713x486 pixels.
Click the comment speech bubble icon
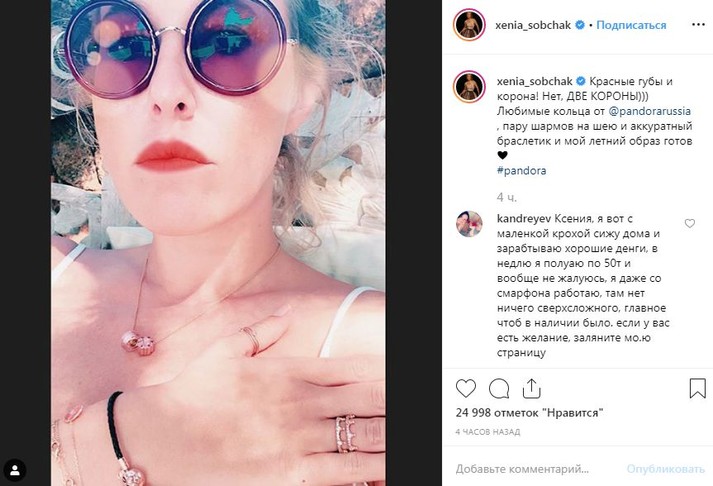[x=499, y=389]
